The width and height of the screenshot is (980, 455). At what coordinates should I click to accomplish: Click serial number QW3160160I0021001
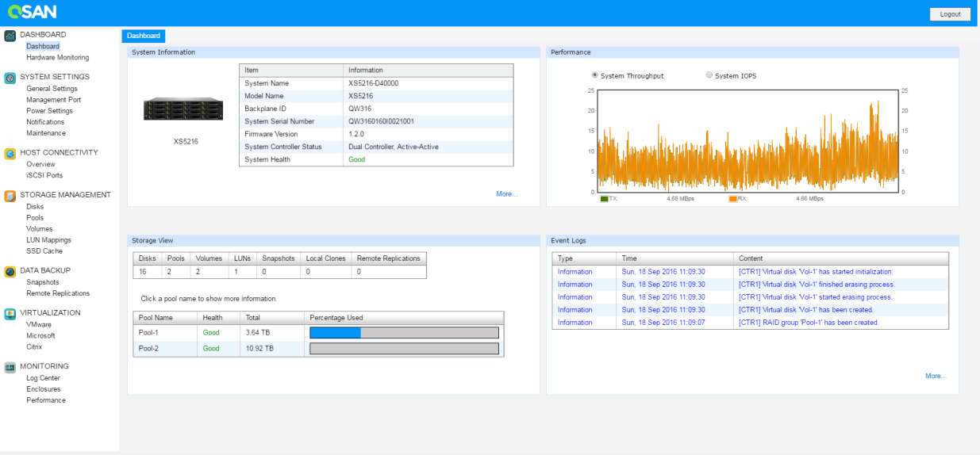[x=381, y=121]
